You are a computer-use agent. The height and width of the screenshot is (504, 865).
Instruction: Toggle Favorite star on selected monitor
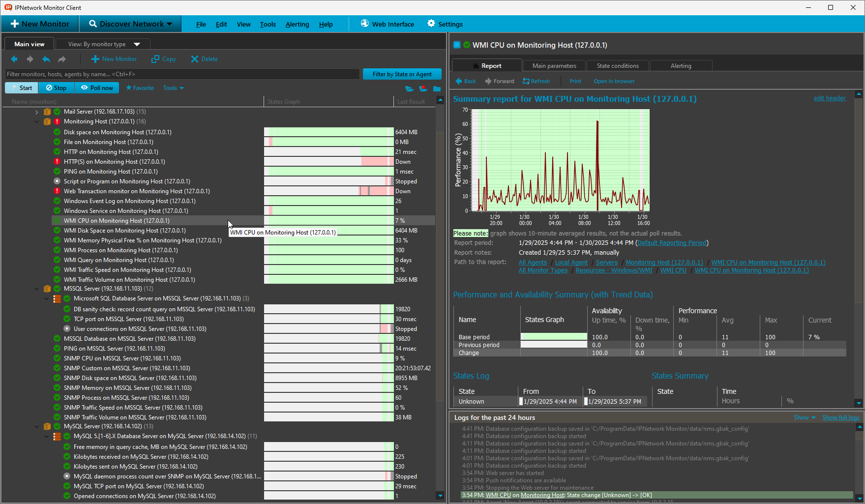[x=140, y=88]
